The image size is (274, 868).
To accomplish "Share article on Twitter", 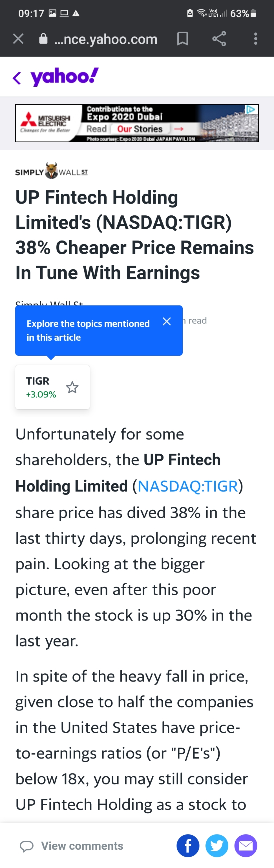I will click(217, 846).
